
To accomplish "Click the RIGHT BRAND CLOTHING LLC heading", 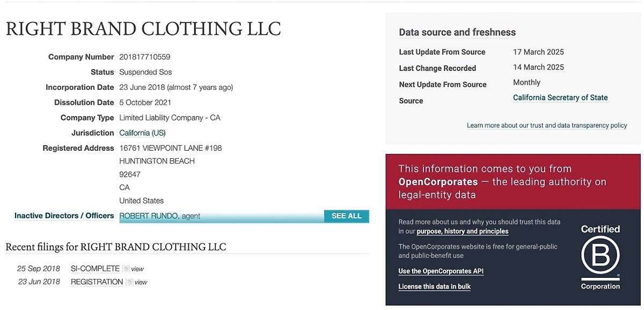I will click(143, 29).
